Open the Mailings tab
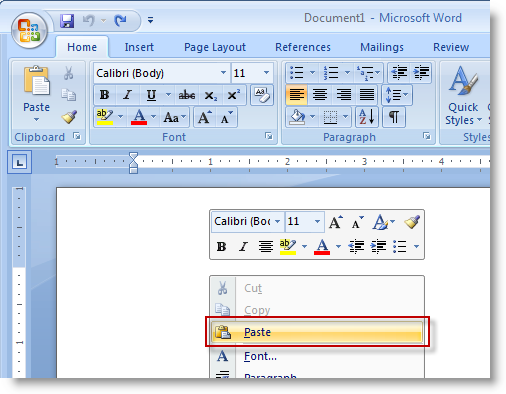This screenshot has height=394, width=506. click(x=382, y=47)
